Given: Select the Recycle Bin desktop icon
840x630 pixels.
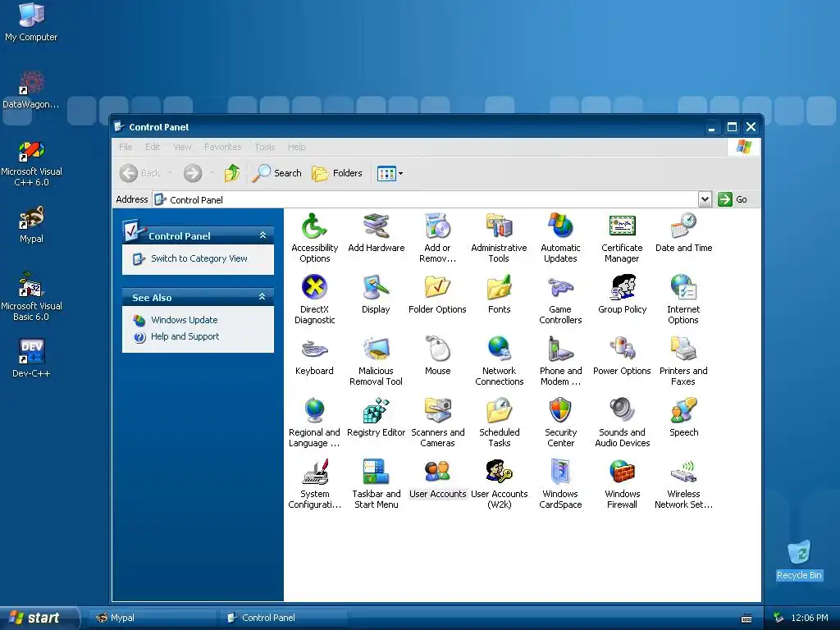Looking at the screenshot, I should pos(799,560).
